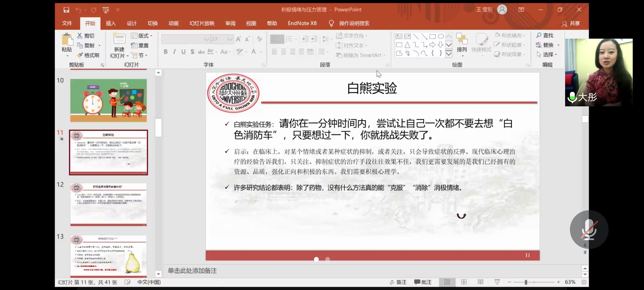644x290 pixels.
Task: Open the font size combo box
Action: [230, 39]
